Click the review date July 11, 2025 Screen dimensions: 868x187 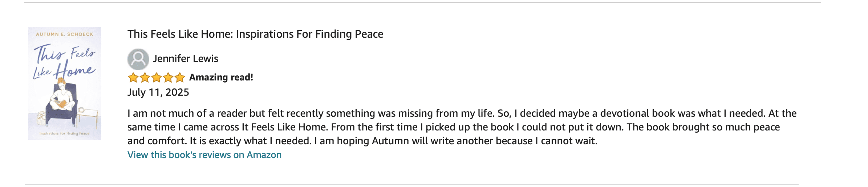(x=158, y=92)
